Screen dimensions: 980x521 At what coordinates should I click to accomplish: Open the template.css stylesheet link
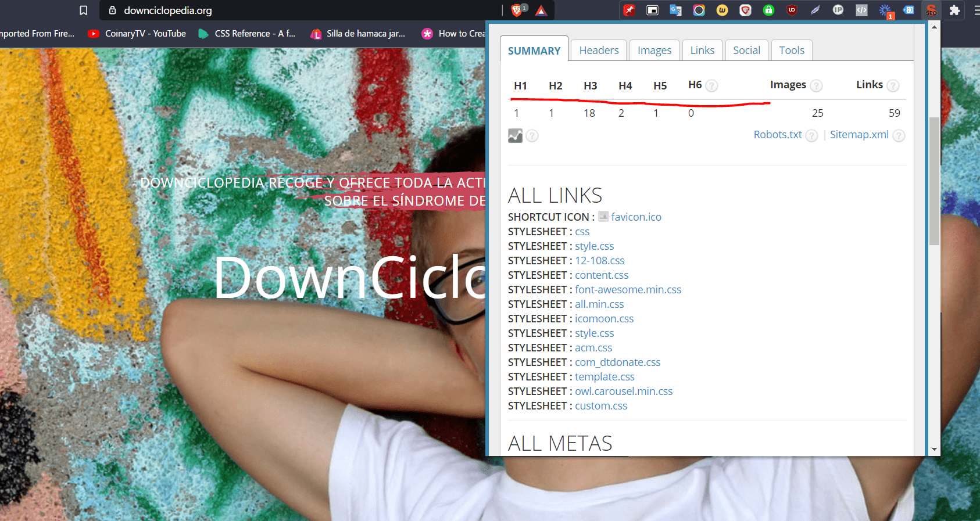tap(605, 377)
